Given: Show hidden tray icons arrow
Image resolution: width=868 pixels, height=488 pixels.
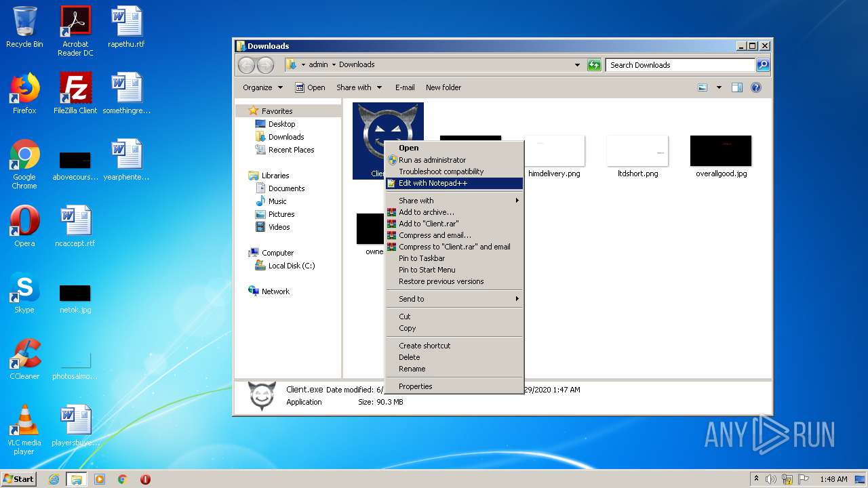Looking at the screenshot, I should (756, 479).
